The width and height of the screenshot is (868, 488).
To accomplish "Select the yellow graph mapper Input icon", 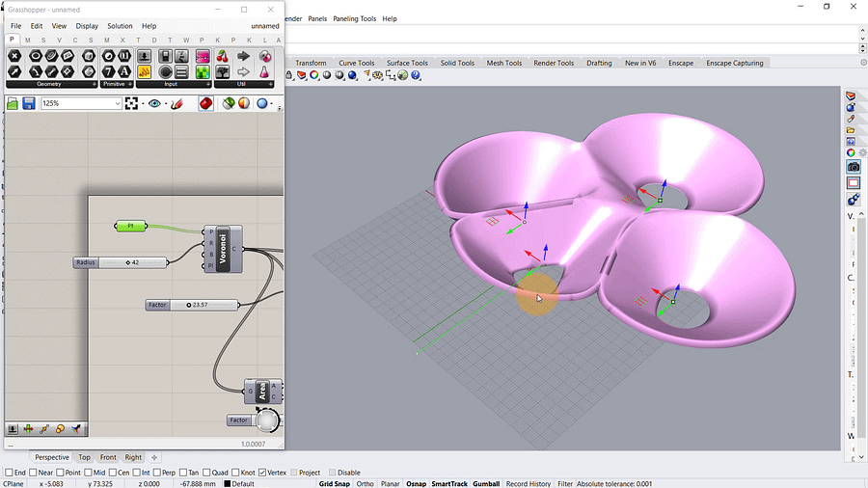I will pos(144,71).
